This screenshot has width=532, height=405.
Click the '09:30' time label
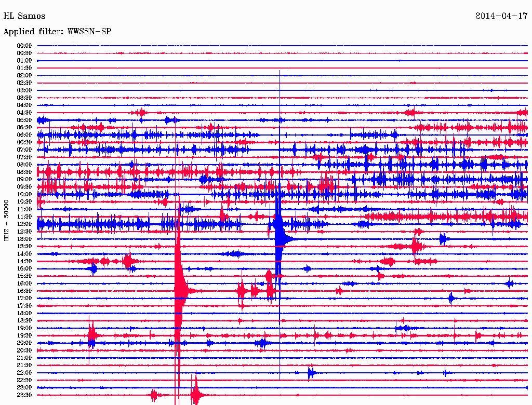click(24, 187)
